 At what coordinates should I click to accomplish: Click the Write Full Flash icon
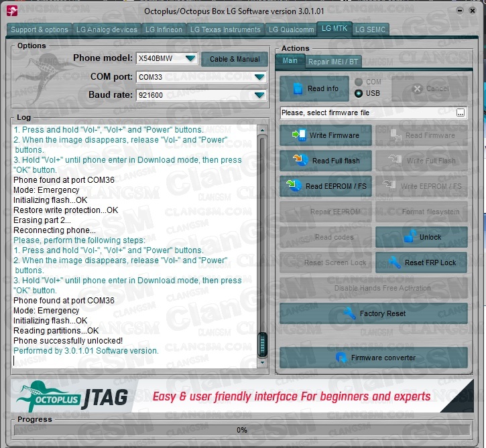point(396,160)
